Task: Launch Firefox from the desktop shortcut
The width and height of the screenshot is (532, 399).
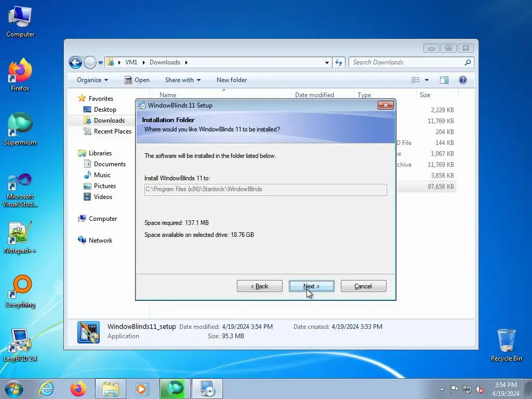Action: 20,75
